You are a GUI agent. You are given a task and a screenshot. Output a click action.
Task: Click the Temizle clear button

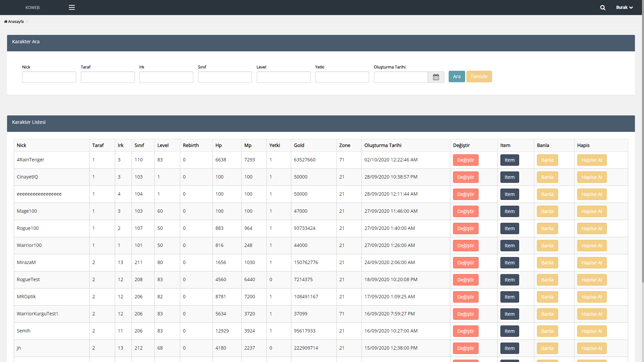[x=479, y=76]
